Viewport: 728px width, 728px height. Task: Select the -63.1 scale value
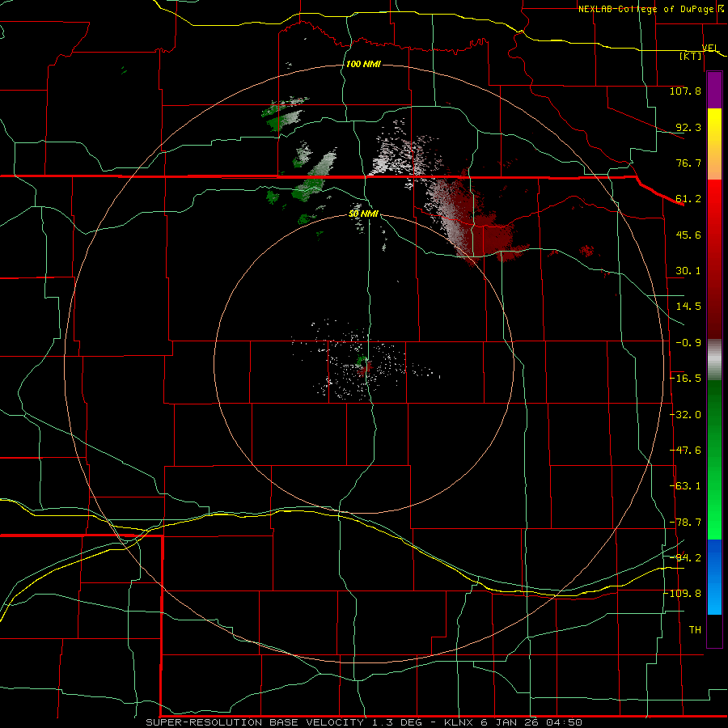pyautogui.click(x=685, y=486)
